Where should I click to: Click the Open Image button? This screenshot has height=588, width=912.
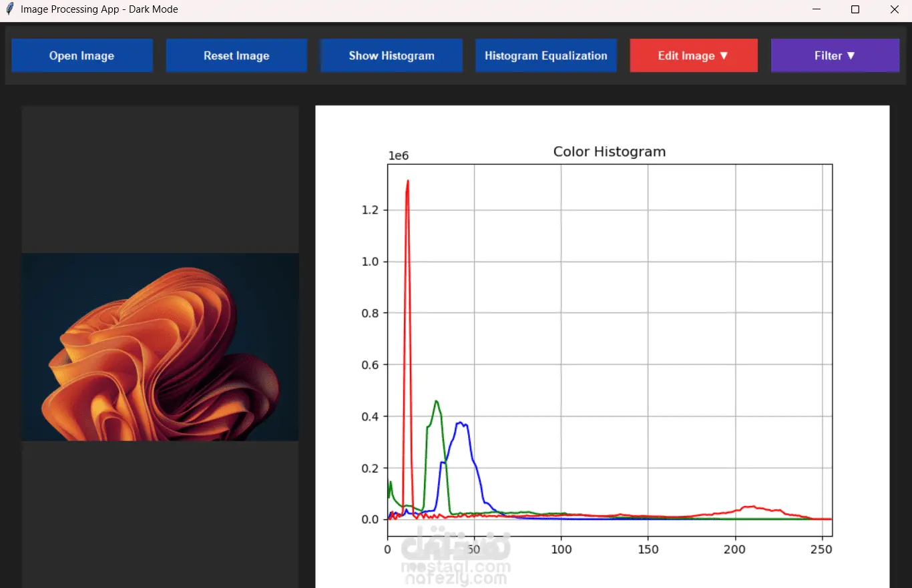click(82, 55)
